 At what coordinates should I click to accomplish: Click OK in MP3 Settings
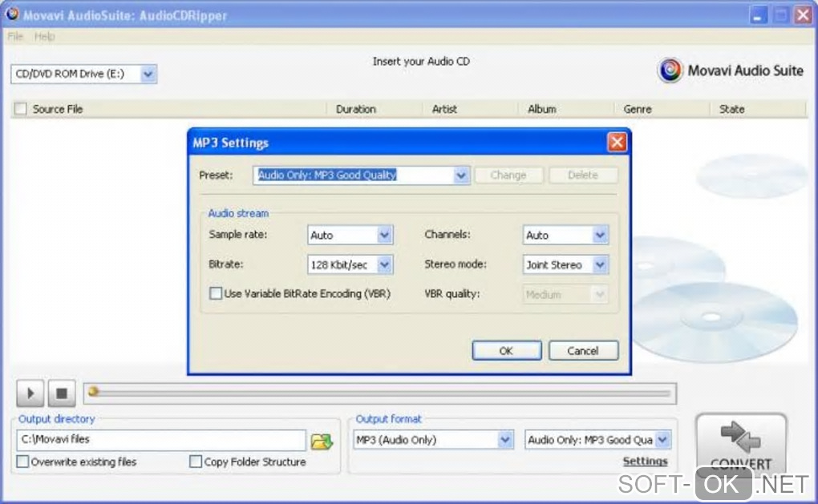[507, 351]
